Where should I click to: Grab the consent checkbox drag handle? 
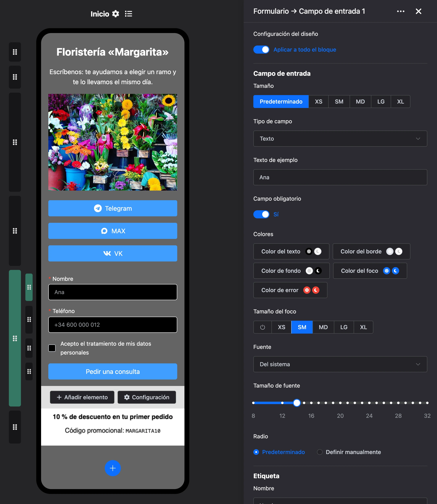(29, 348)
